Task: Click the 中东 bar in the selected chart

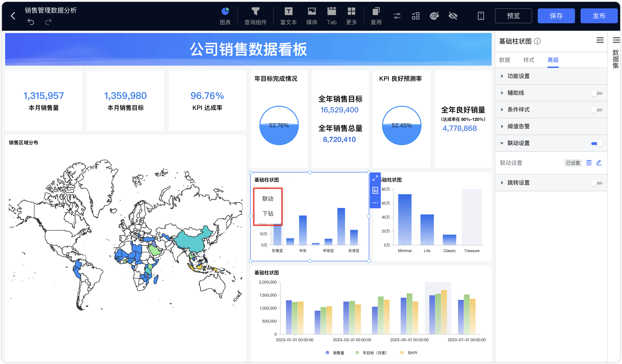Action: pyautogui.click(x=303, y=230)
